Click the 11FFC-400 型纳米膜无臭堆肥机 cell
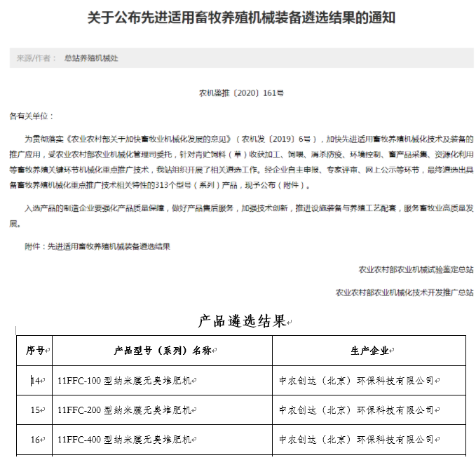The image size is (476, 460). pos(125,440)
